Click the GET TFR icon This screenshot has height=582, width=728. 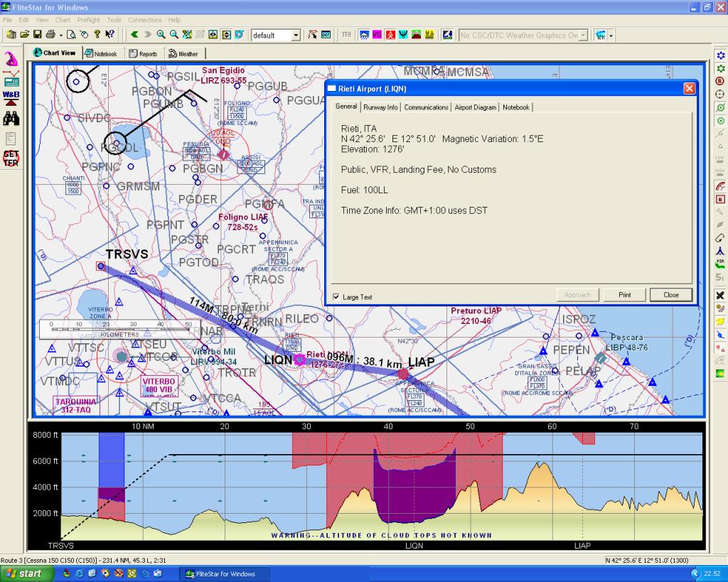[x=11, y=158]
